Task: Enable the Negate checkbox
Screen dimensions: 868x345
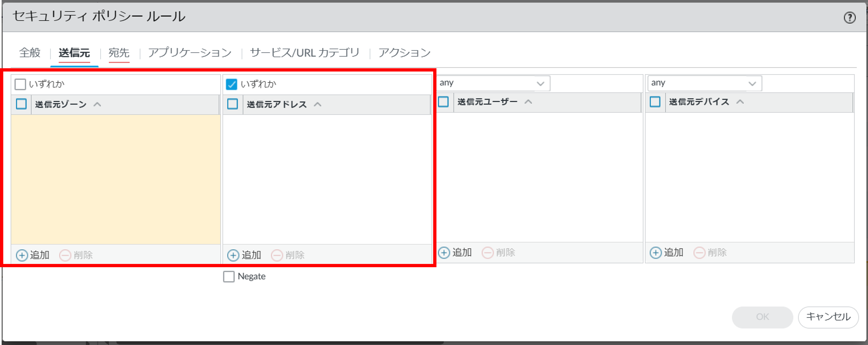Action: point(229,277)
